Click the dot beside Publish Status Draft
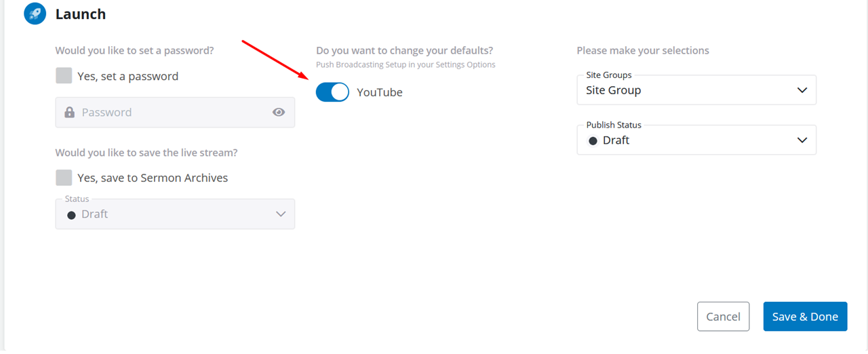Screen dimensions: 868x354 coord(593,141)
